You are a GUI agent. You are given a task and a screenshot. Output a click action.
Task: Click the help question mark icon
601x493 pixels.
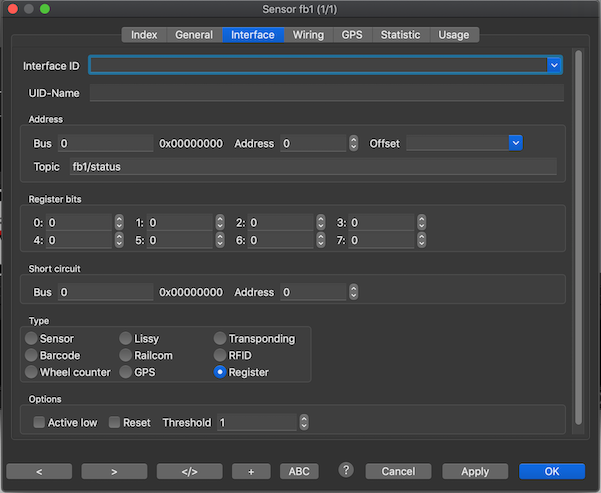point(347,470)
